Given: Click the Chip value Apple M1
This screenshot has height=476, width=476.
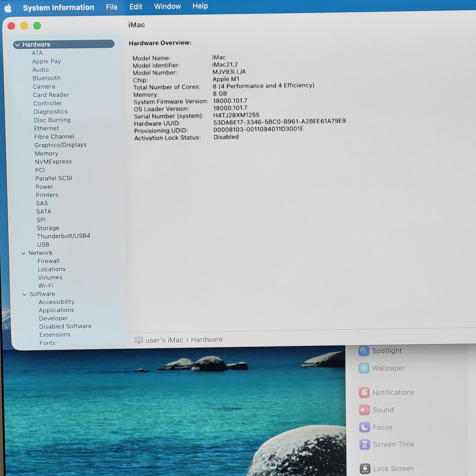Looking at the screenshot, I should click(x=226, y=79).
